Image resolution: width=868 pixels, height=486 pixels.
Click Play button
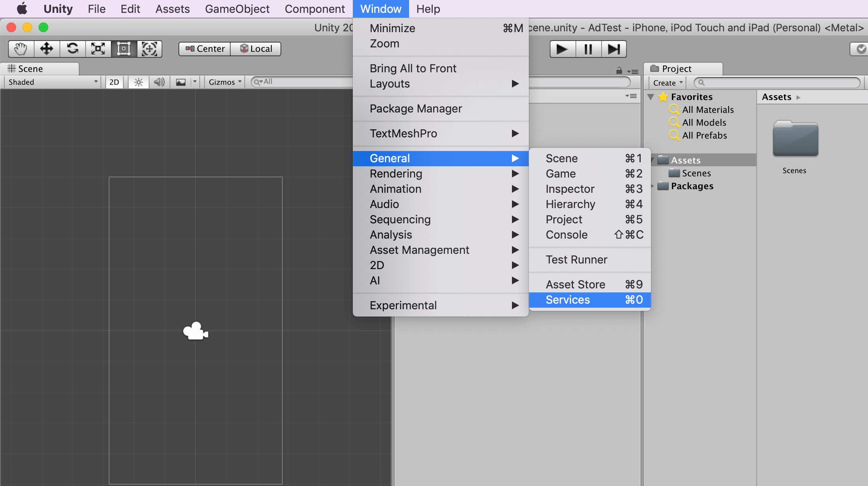pyautogui.click(x=563, y=49)
